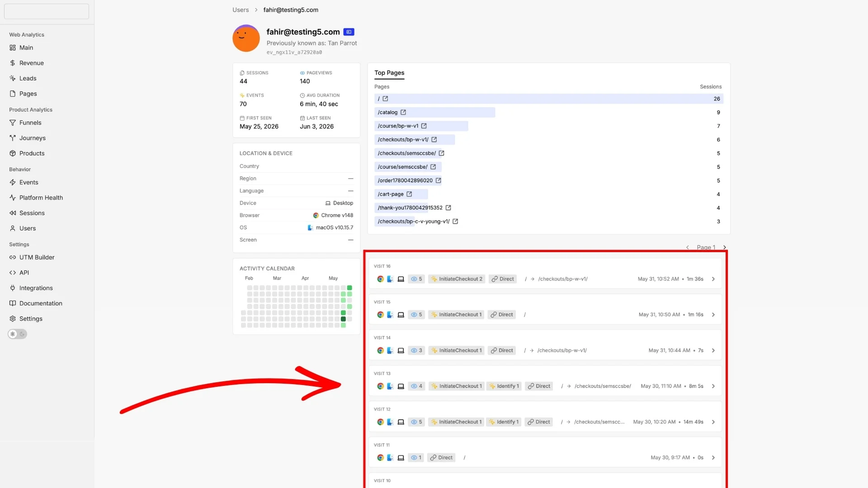
Task: Click the darkest green activity calendar day
Action: pyautogui.click(x=343, y=319)
